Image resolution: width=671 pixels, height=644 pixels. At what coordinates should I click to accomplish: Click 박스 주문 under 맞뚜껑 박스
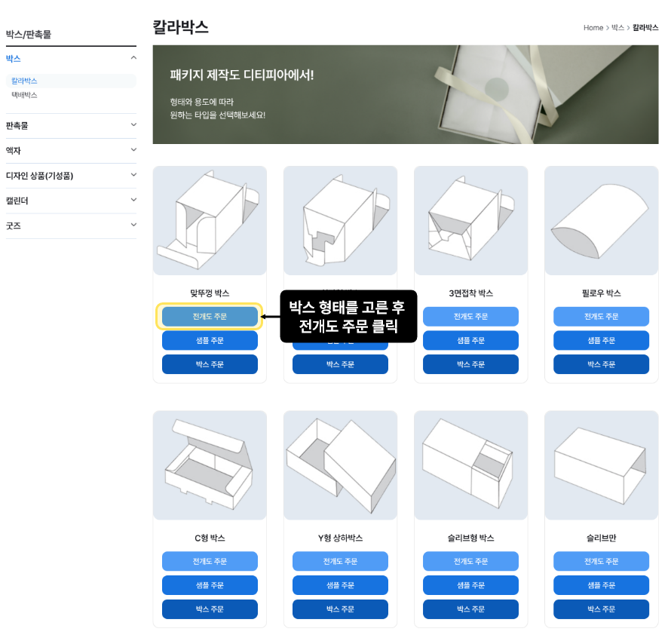click(210, 364)
